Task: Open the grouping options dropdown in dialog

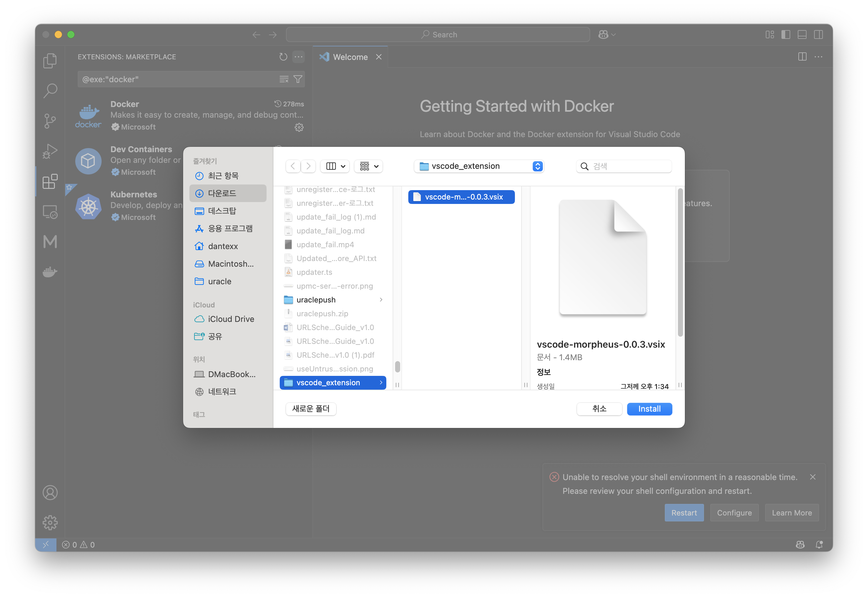Action: point(368,166)
